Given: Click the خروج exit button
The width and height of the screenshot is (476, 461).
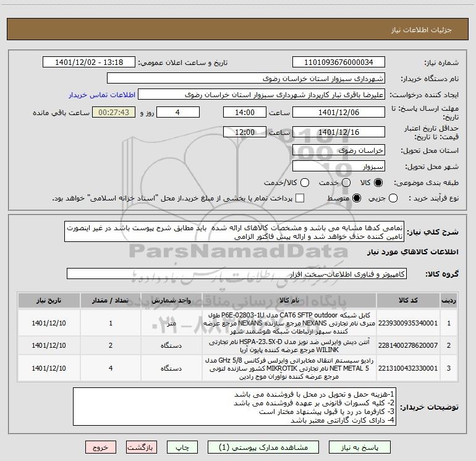Looking at the screenshot, I should (101, 447).
